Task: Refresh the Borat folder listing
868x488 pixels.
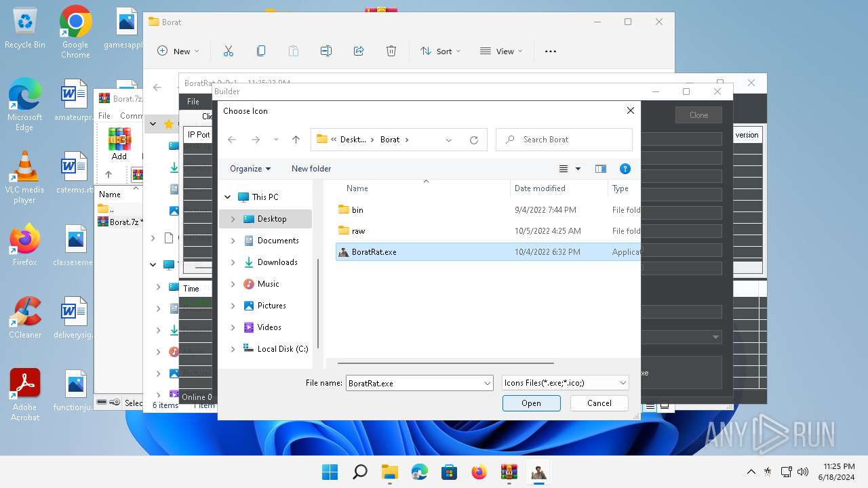Action: tap(474, 140)
